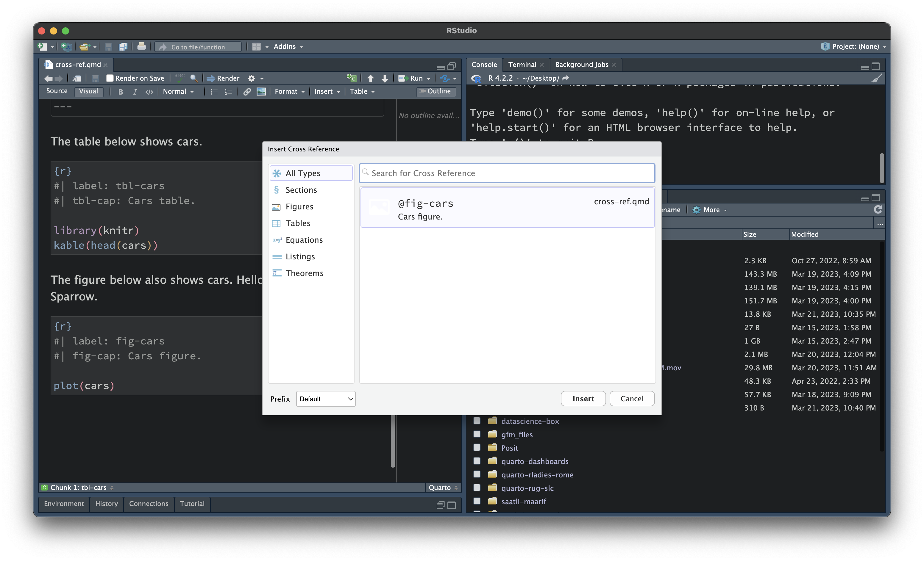
Task: Apply a bulleted list
Action: [213, 91]
